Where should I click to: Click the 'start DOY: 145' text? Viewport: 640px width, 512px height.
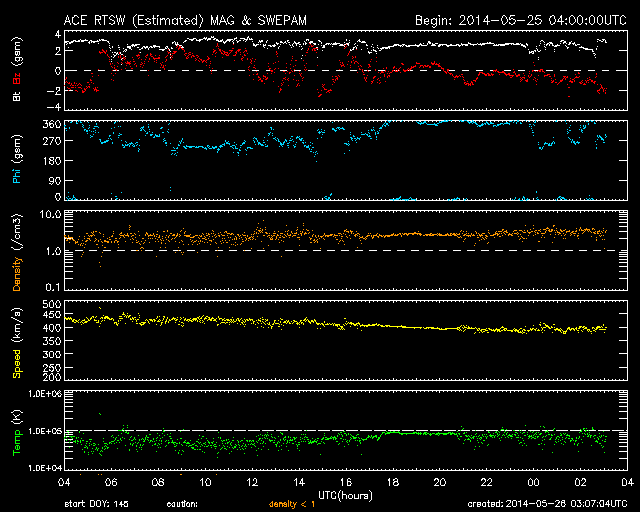click(x=97, y=503)
